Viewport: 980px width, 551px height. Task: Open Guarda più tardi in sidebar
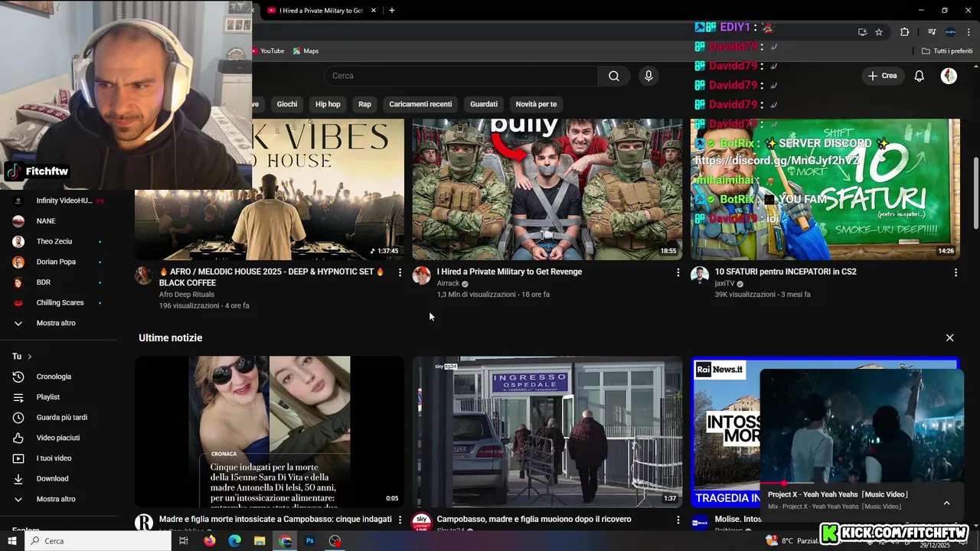[x=62, y=418]
